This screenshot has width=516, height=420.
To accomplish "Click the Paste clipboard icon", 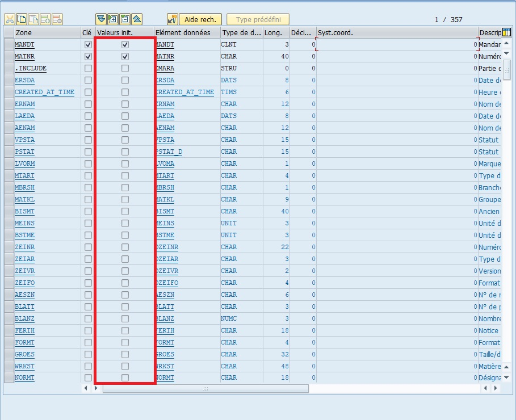I will pyautogui.click(x=33, y=19).
